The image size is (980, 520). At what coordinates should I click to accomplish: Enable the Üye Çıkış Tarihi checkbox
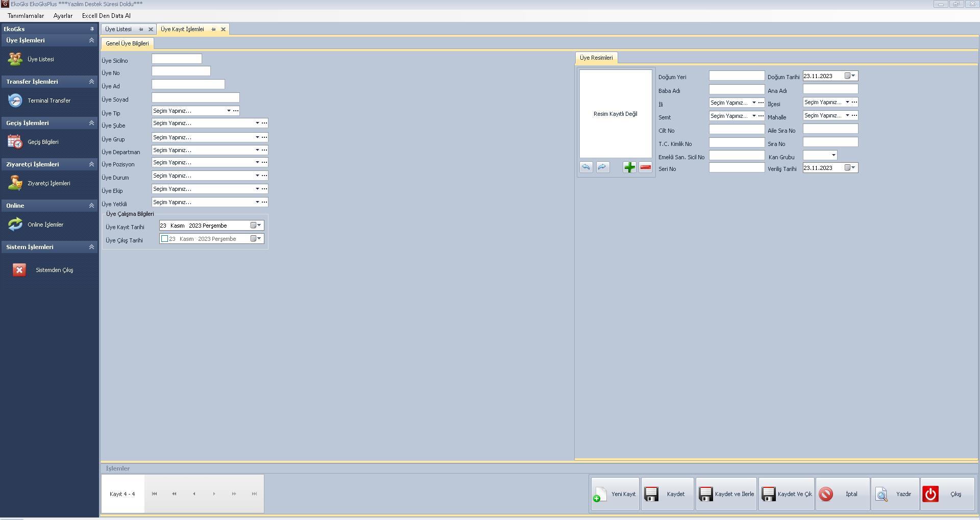164,239
